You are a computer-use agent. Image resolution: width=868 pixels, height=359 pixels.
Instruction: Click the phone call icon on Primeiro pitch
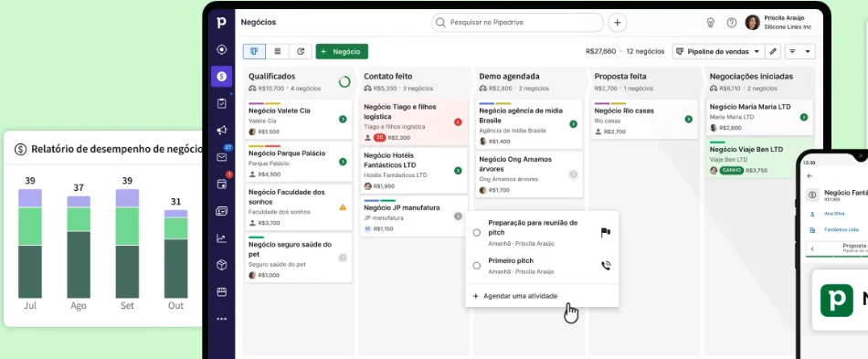[x=606, y=266]
